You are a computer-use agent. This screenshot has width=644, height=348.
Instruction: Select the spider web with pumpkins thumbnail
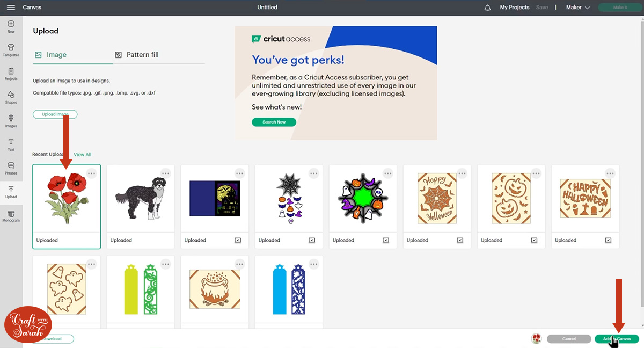point(289,198)
